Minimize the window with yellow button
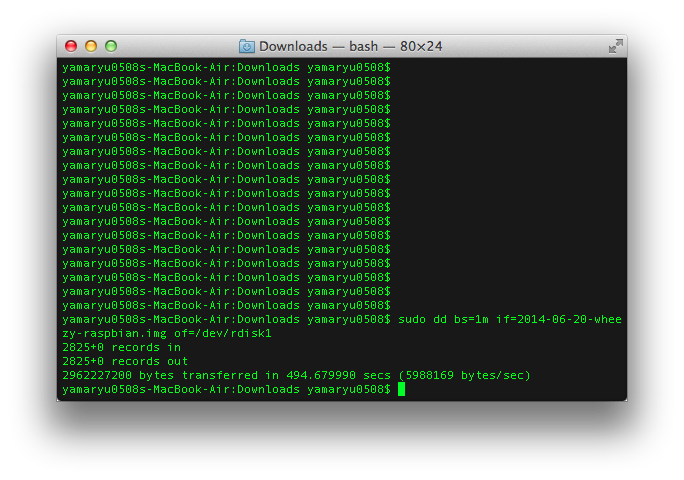 [91, 46]
